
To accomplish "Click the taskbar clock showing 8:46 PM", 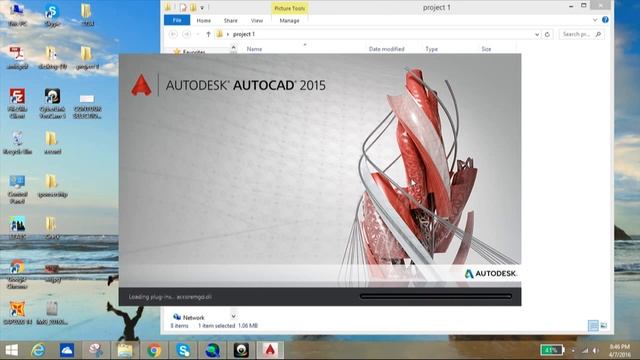I will [x=619, y=350].
